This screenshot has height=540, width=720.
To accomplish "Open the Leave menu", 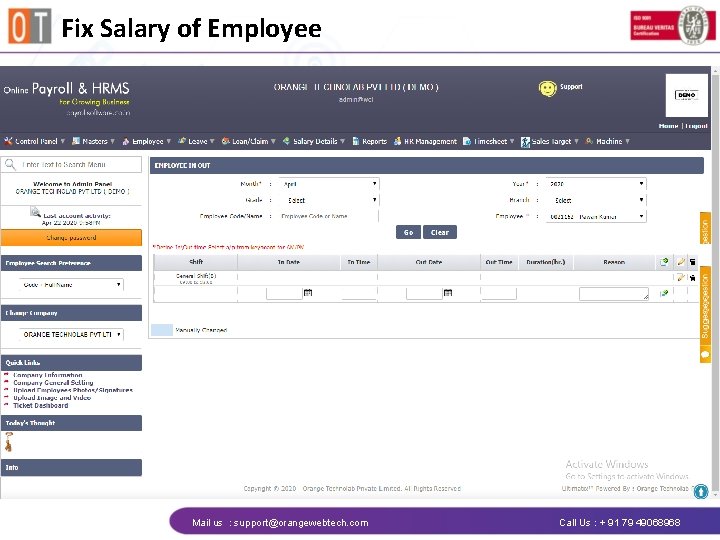I will click(x=197, y=141).
